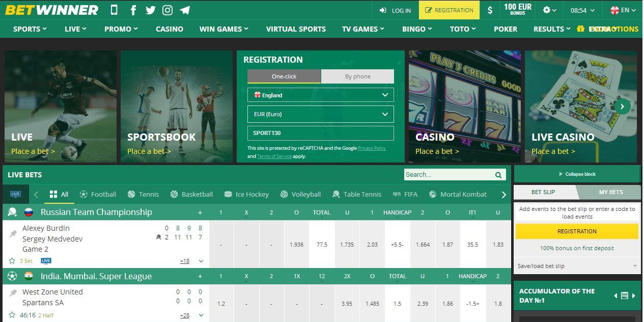Click the India Mumbai Super League football icon

tap(12, 276)
